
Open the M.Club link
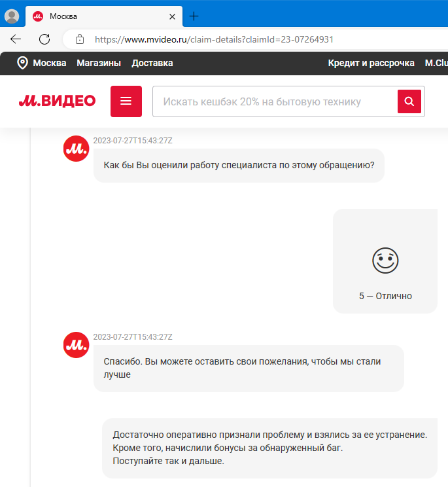click(436, 63)
